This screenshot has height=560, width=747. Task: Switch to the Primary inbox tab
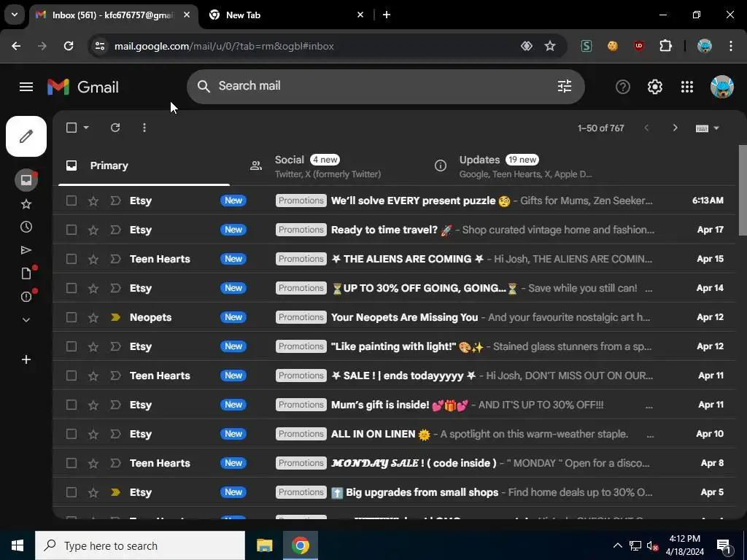(144, 166)
